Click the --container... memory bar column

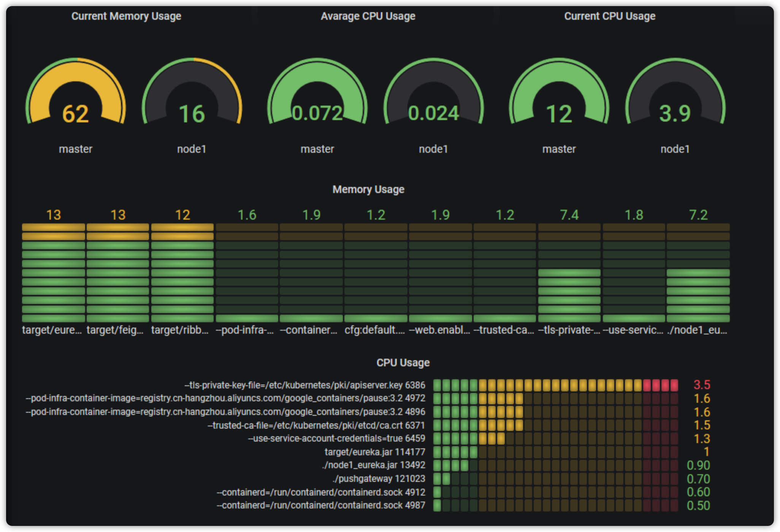coord(311,273)
